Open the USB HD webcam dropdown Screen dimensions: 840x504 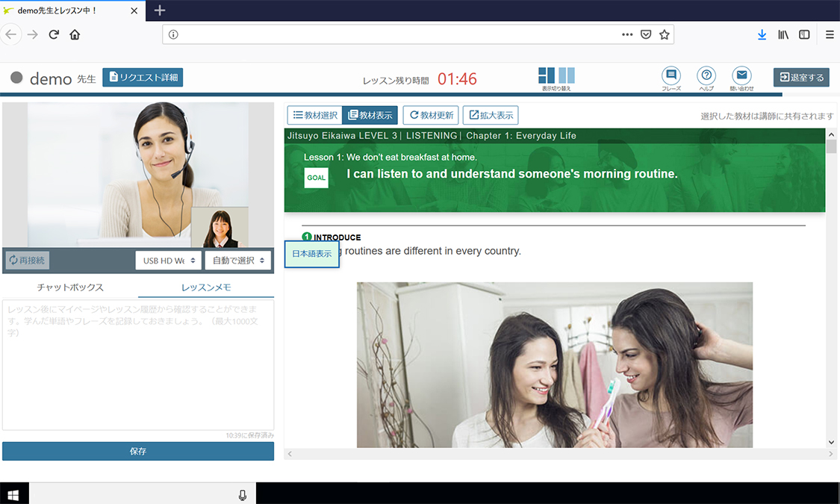[x=168, y=261]
